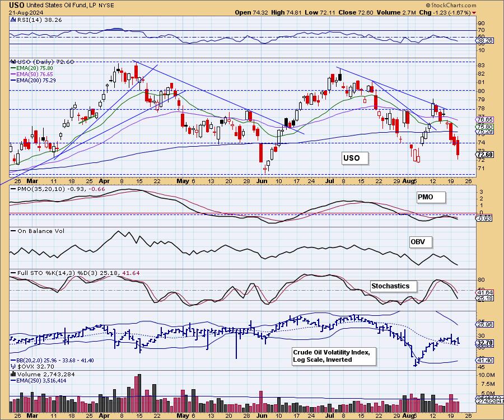Click the 32.70 OVX value tag
504x420 pixels.
[485, 343]
